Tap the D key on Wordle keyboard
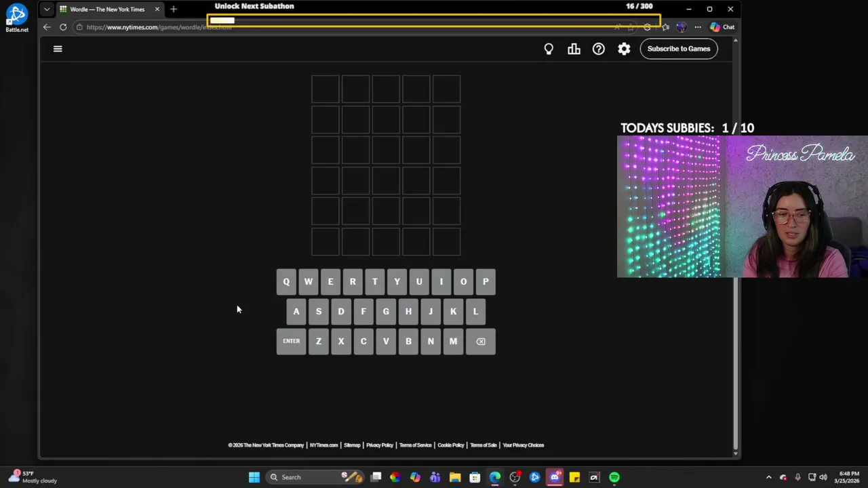The width and height of the screenshot is (868, 488). pyautogui.click(x=341, y=312)
